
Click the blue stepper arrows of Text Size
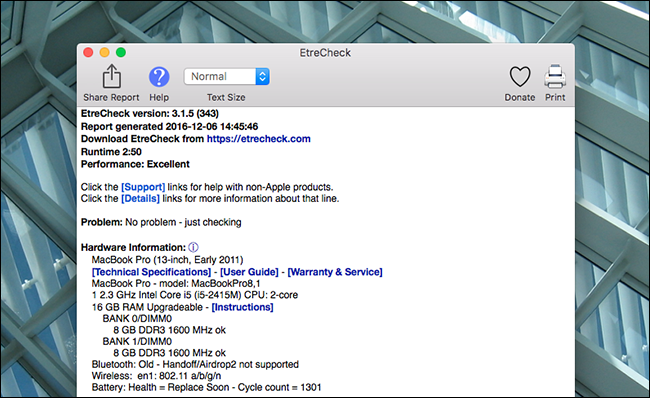click(x=262, y=77)
